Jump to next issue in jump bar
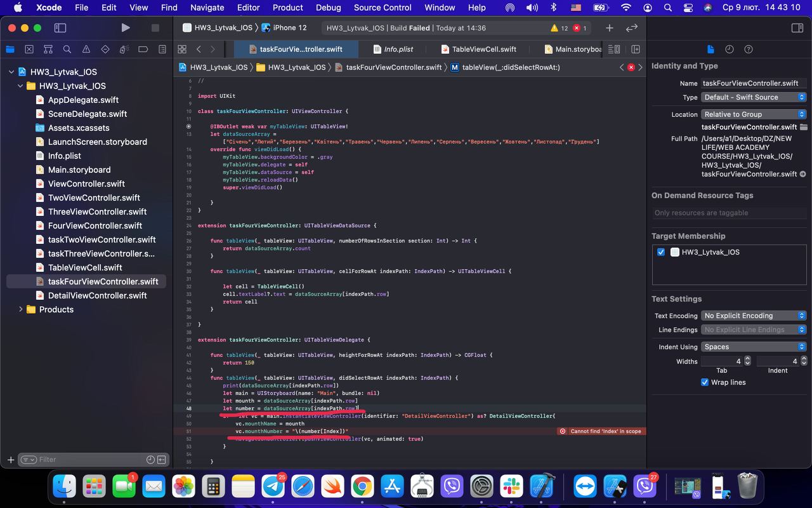The width and height of the screenshot is (812, 508). tap(640, 67)
